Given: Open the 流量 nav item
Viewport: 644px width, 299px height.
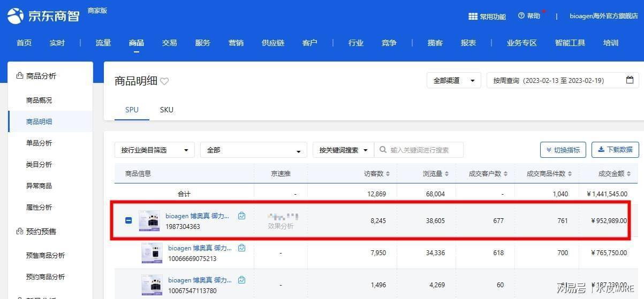Looking at the screenshot, I should tap(103, 43).
